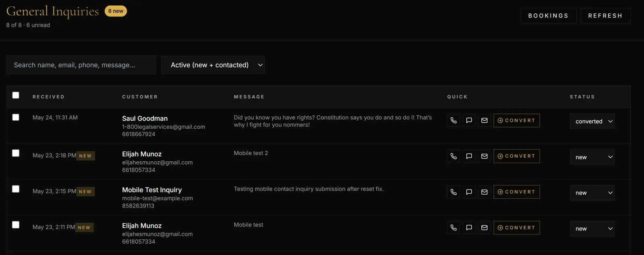
Task: Go to the Bookings page
Action: (x=548, y=16)
